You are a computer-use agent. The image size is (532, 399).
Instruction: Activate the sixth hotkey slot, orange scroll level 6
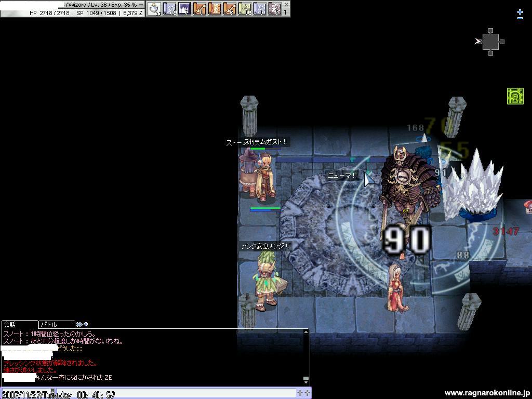click(x=229, y=8)
